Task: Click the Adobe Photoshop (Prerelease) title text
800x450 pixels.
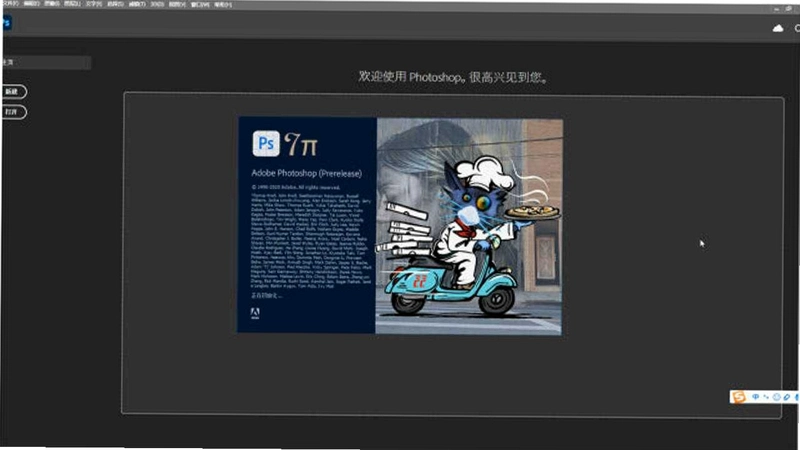Action: click(x=307, y=173)
